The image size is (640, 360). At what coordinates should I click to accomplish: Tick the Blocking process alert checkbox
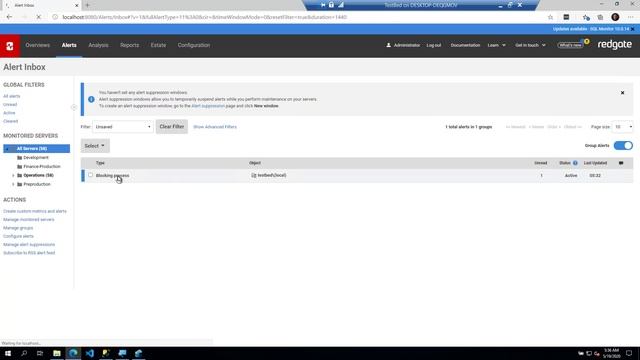coord(91,175)
